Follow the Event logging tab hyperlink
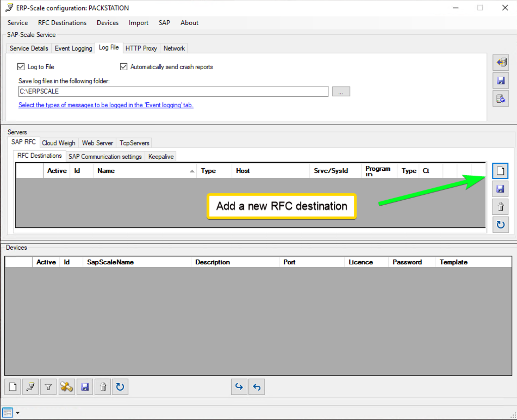The height and width of the screenshot is (420, 517). (106, 105)
